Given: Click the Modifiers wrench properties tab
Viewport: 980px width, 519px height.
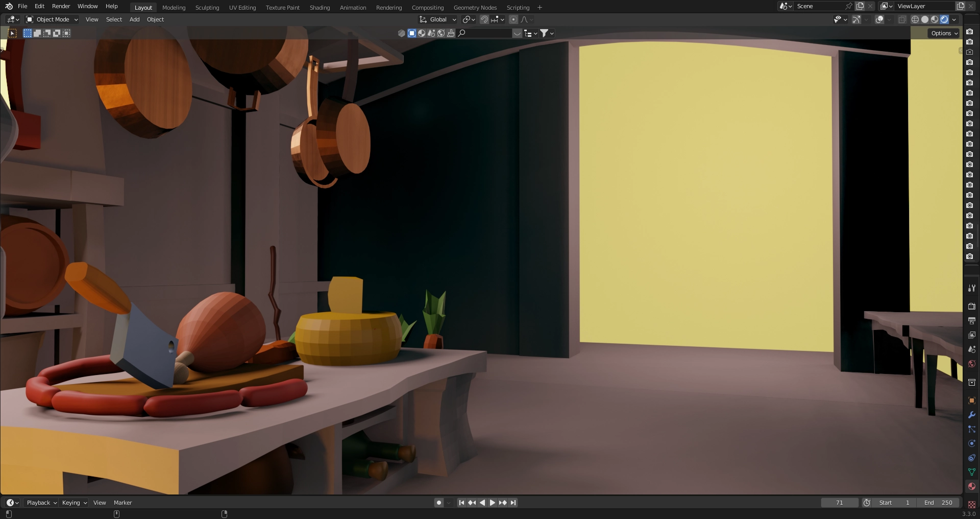Looking at the screenshot, I should coord(971,415).
